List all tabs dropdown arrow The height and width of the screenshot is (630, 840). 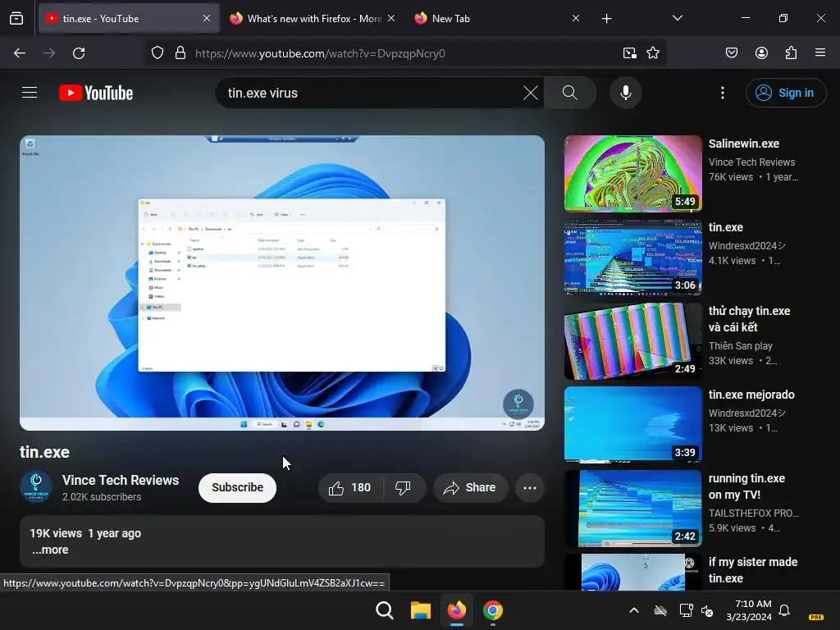click(x=677, y=18)
